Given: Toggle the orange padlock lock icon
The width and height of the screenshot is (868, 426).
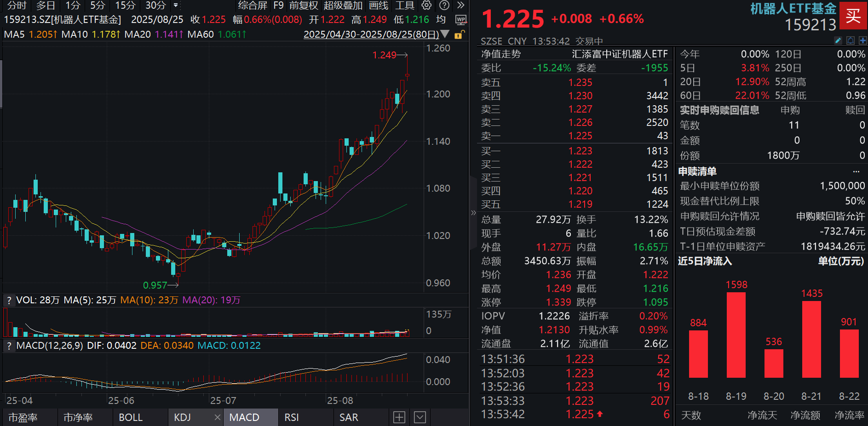Looking at the screenshot, I should coord(459,34).
